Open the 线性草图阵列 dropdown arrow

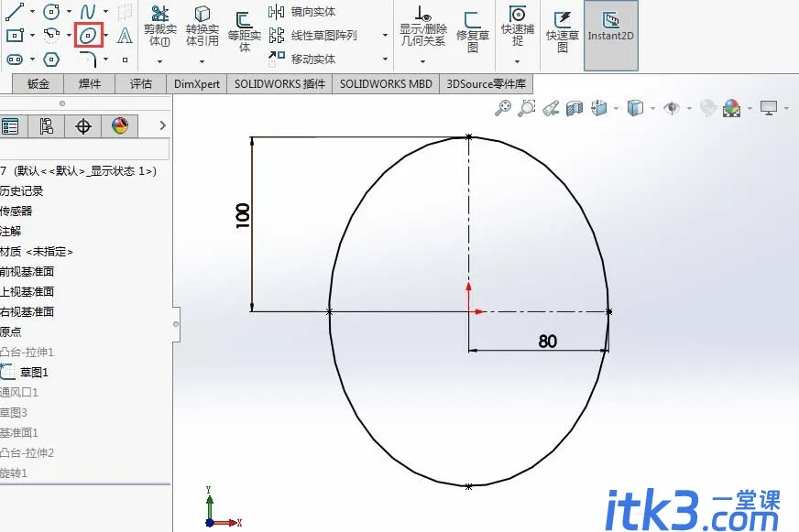click(x=385, y=35)
